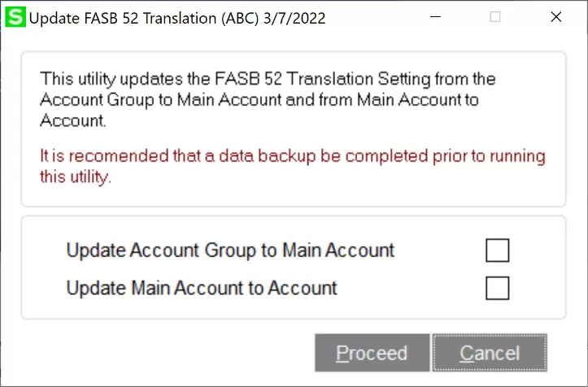Click the Proceed button
The height and width of the screenshot is (387, 588).
(x=372, y=353)
